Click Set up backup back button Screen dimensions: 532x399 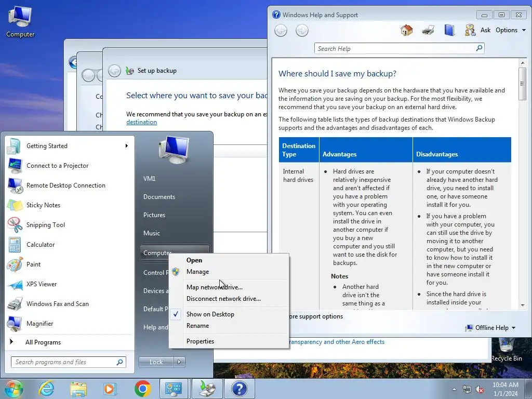(114, 71)
